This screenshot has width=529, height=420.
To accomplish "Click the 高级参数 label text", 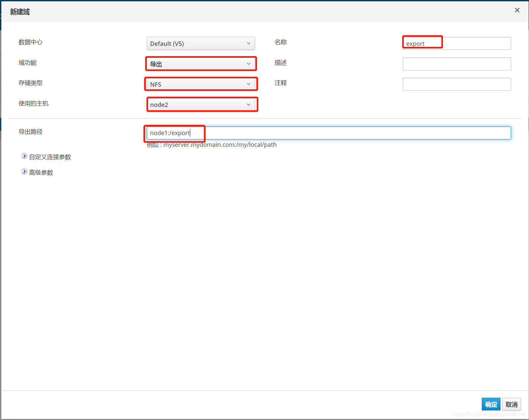I will 41,172.
